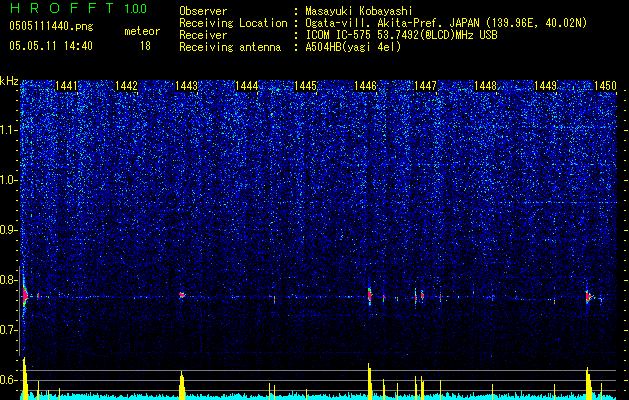The width and height of the screenshot is (629, 400).
Task: Click the "Receiver" field label
Action: 203,35
